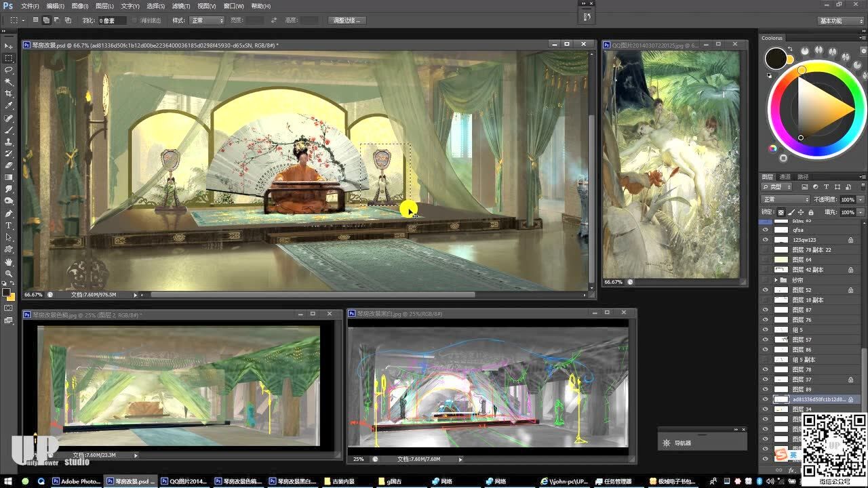This screenshot has height=488, width=868.
Task: Click the Windows Start button
Action: click(x=8, y=481)
